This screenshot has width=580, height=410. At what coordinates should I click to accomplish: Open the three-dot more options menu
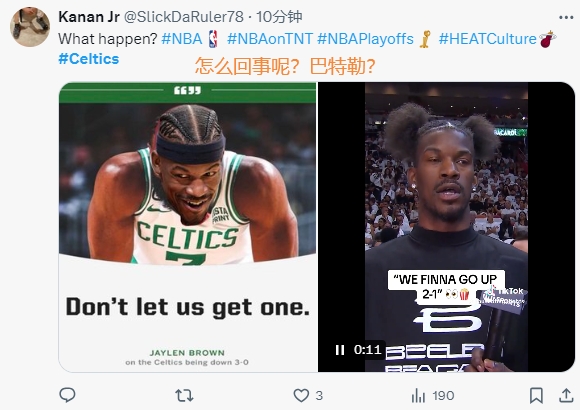[x=566, y=17]
